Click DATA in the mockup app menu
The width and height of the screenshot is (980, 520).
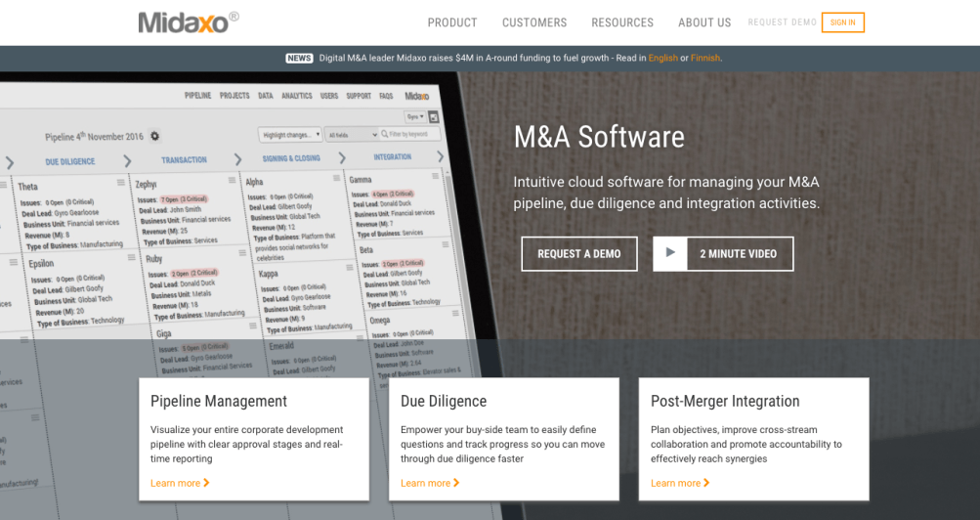(x=266, y=96)
